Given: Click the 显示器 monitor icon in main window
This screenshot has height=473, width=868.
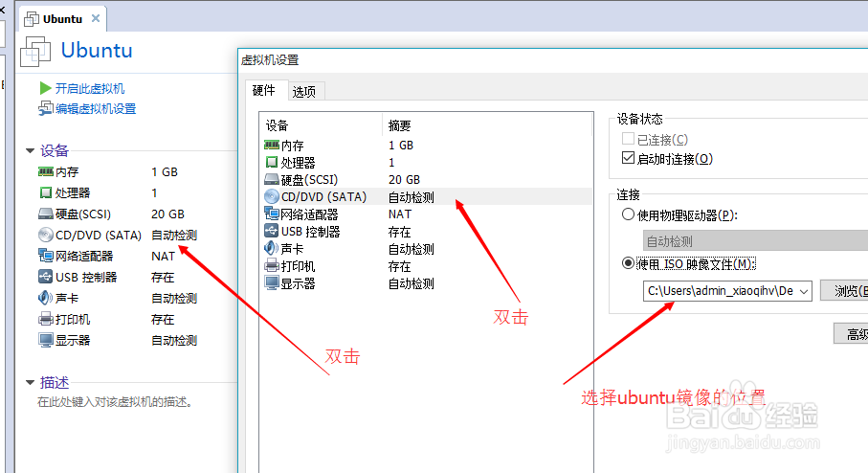Looking at the screenshot, I should coord(45,340).
